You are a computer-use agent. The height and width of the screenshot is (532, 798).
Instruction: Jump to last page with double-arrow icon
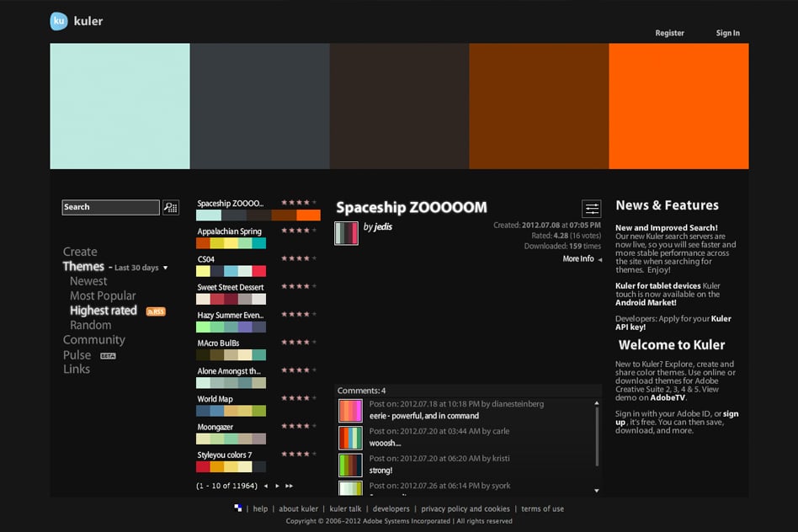(x=290, y=486)
